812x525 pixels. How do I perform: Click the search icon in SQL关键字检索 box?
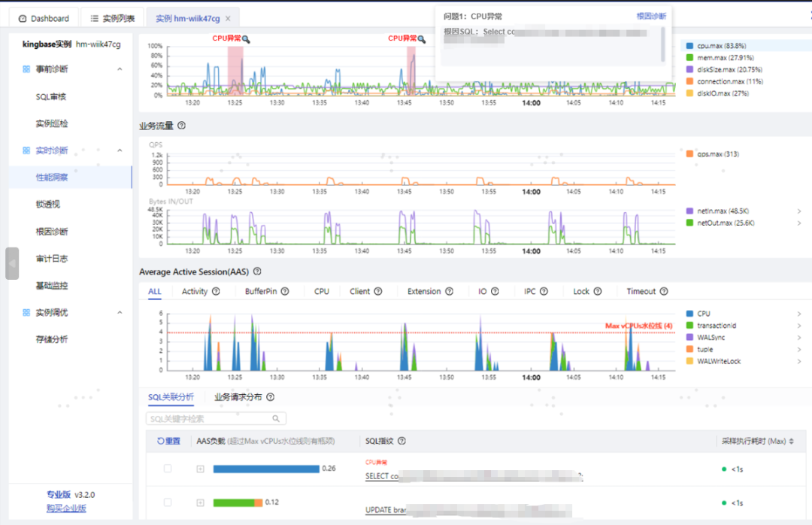(276, 418)
